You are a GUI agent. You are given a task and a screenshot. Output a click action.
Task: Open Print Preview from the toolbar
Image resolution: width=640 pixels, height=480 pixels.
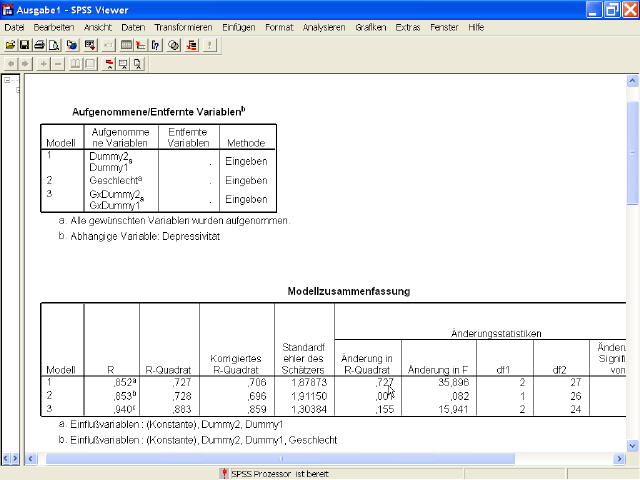55,45
